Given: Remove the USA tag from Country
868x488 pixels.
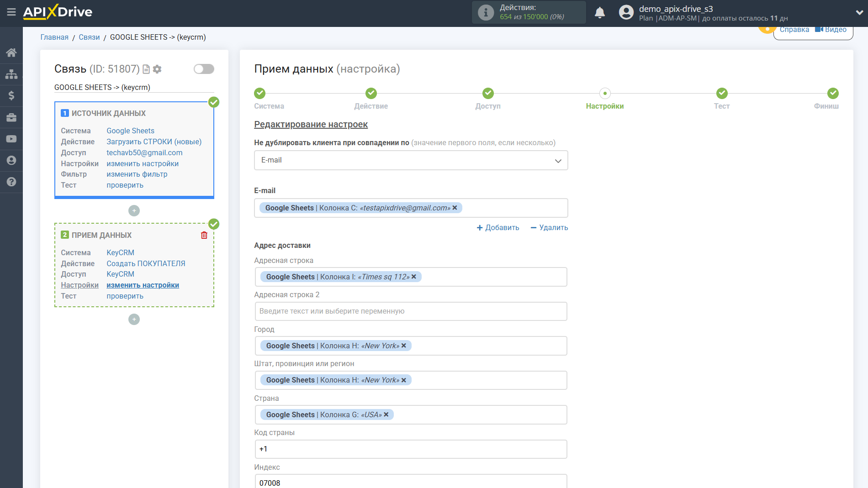Looking at the screenshot, I should point(386,415).
